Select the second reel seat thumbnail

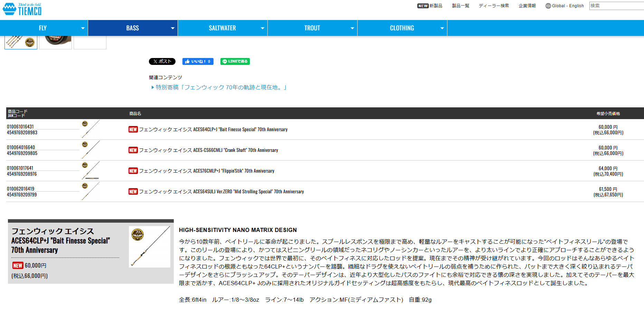click(x=55, y=42)
